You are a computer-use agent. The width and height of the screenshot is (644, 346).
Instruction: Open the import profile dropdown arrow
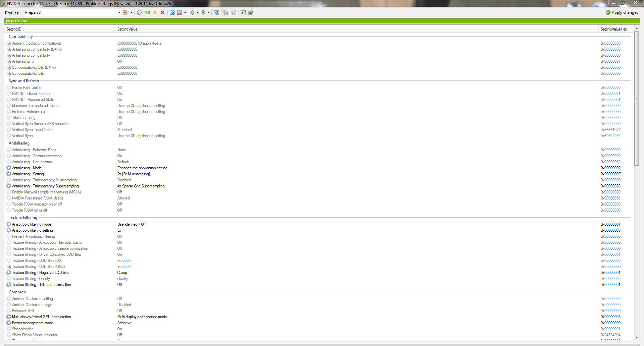(x=208, y=13)
